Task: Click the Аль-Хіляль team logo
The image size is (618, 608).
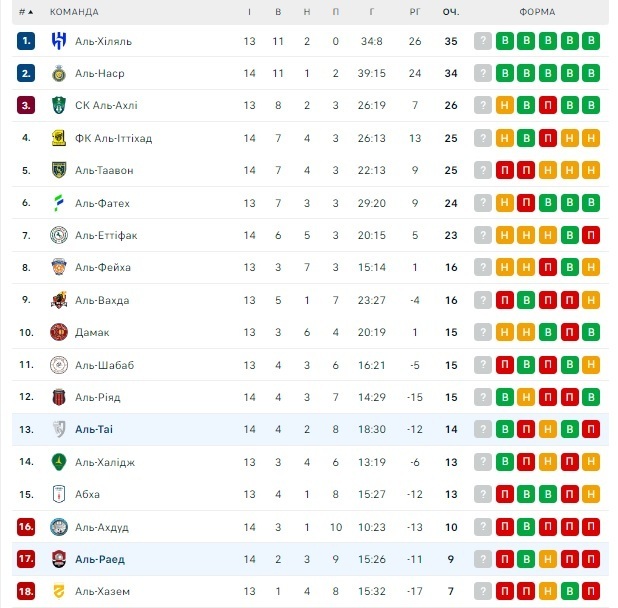Action: (58, 41)
